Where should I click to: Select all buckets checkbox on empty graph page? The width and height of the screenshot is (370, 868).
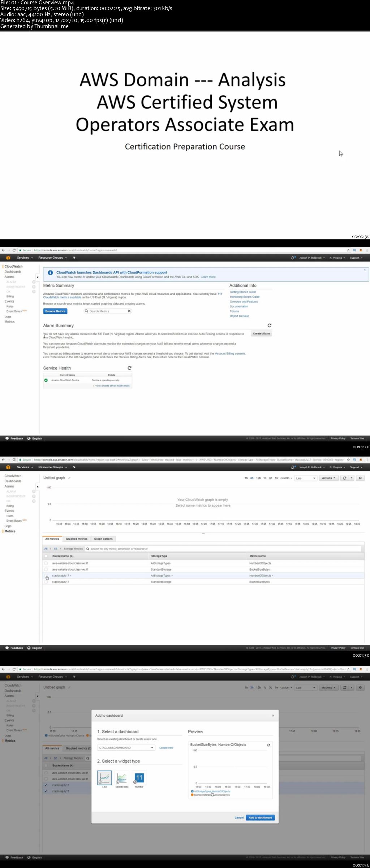click(46, 556)
